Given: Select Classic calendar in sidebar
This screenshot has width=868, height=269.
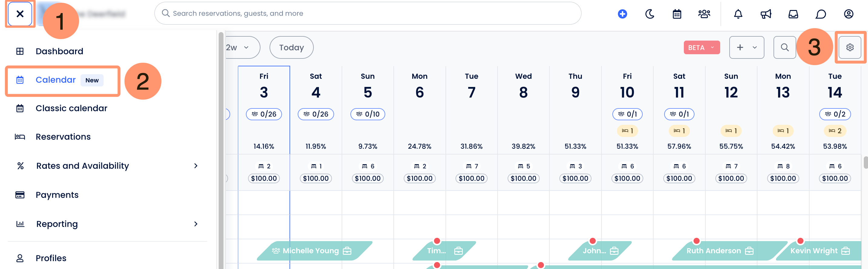Looking at the screenshot, I should [x=71, y=108].
